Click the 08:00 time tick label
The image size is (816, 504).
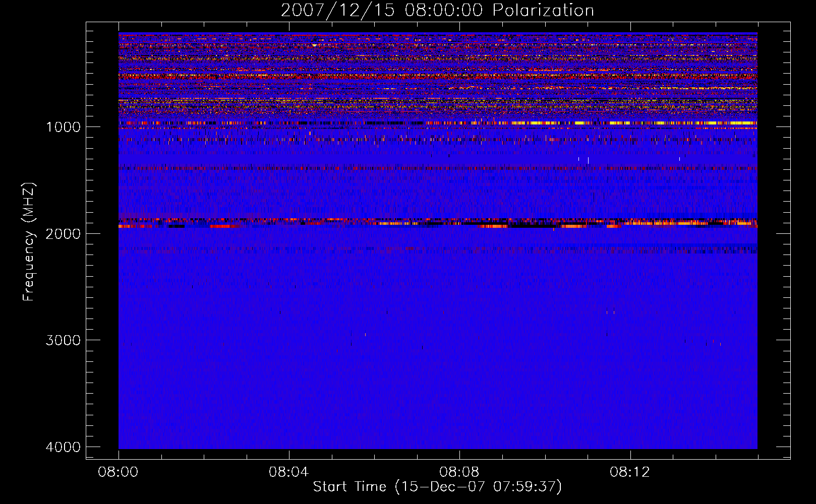(118, 472)
